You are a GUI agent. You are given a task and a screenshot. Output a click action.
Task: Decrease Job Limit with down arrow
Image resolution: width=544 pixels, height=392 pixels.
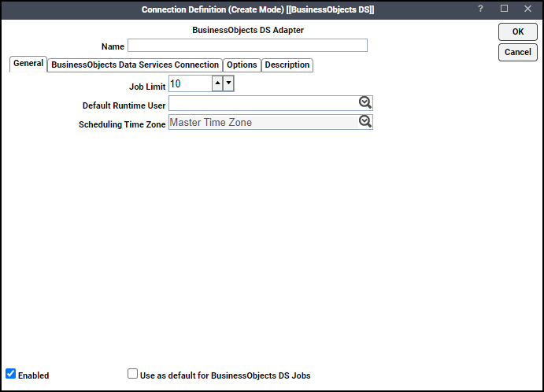pyautogui.click(x=228, y=83)
